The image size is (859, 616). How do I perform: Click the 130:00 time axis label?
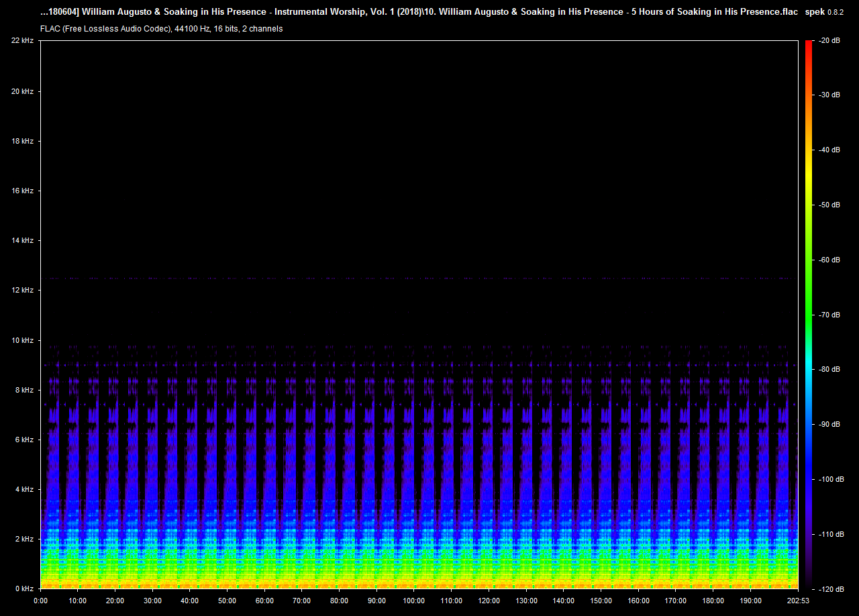526,601
